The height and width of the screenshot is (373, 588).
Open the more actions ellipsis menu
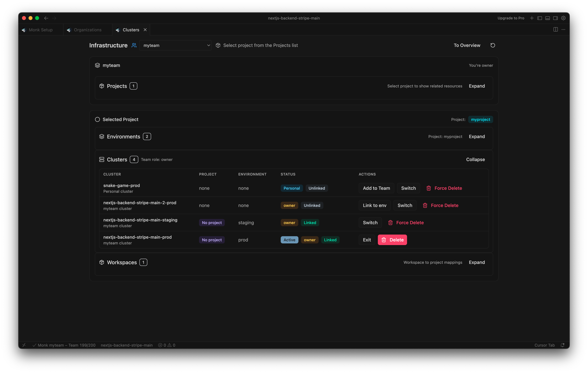pos(564,29)
